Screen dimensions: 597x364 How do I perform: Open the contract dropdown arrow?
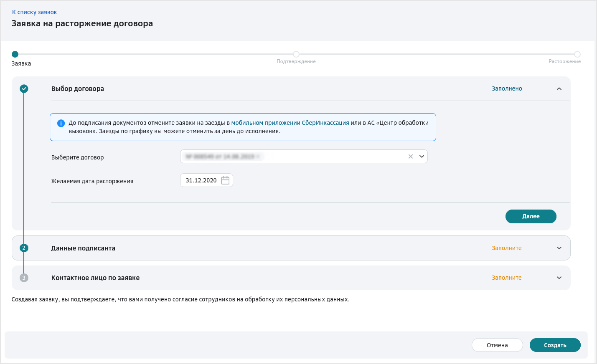pos(422,157)
